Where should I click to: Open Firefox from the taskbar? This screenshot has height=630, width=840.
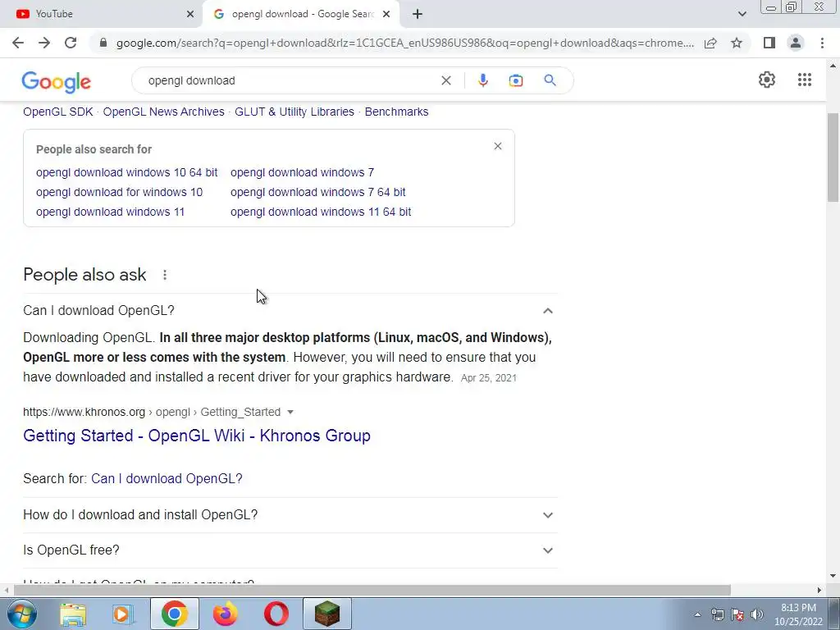tap(225, 614)
